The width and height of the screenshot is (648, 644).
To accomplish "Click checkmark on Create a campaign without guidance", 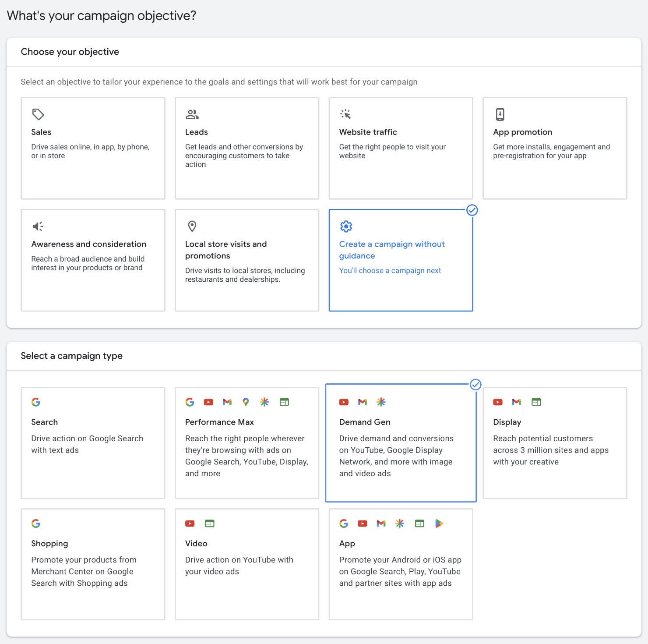I will point(472,210).
